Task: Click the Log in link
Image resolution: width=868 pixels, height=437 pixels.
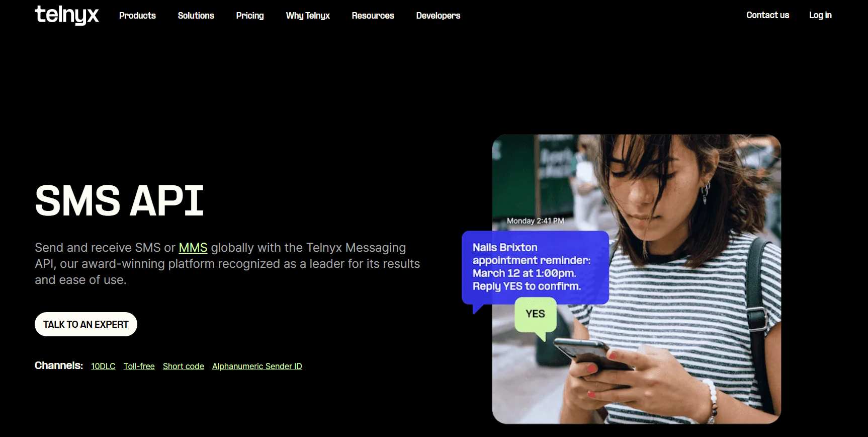Action: [820, 15]
